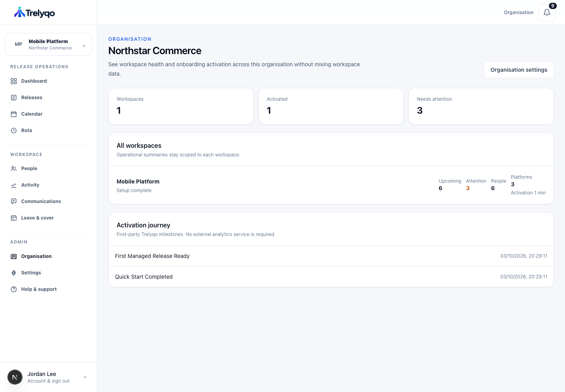Viewport: 565px width, 392px height.
Task: Click the Releases list icon
Action: coord(14,98)
